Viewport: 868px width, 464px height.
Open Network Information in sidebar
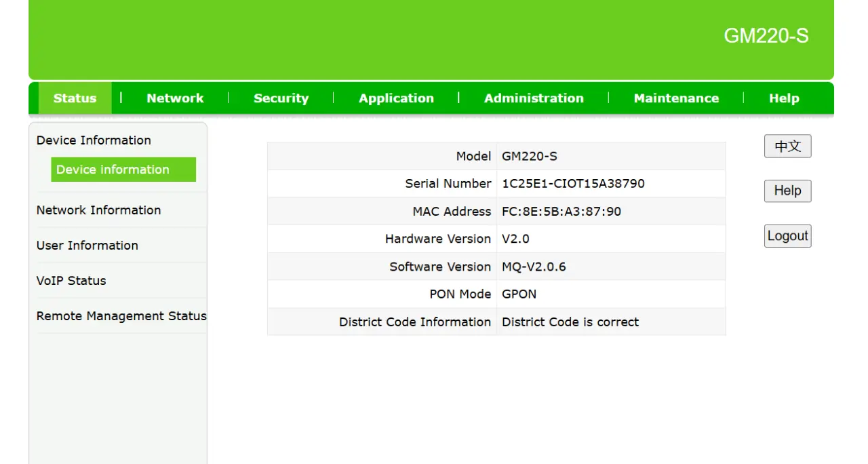coord(99,210)
